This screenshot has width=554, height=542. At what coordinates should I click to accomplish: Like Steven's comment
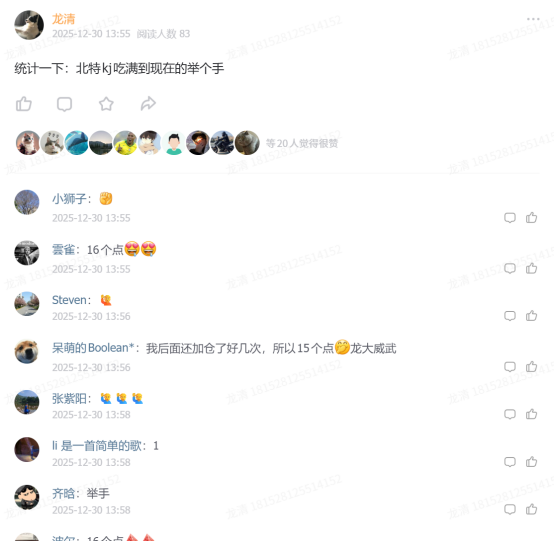click(x=531, y=316)
